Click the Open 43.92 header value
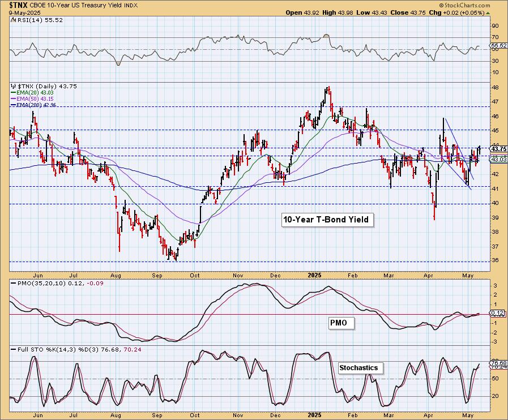The width and height of the screenshot is (508, 420). click(x=302, y=12)
